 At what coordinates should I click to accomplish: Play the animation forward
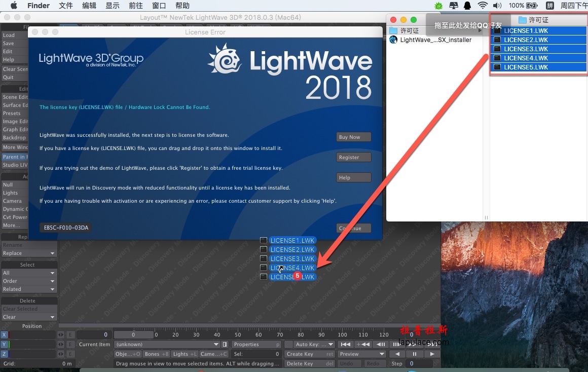[432, 354]
